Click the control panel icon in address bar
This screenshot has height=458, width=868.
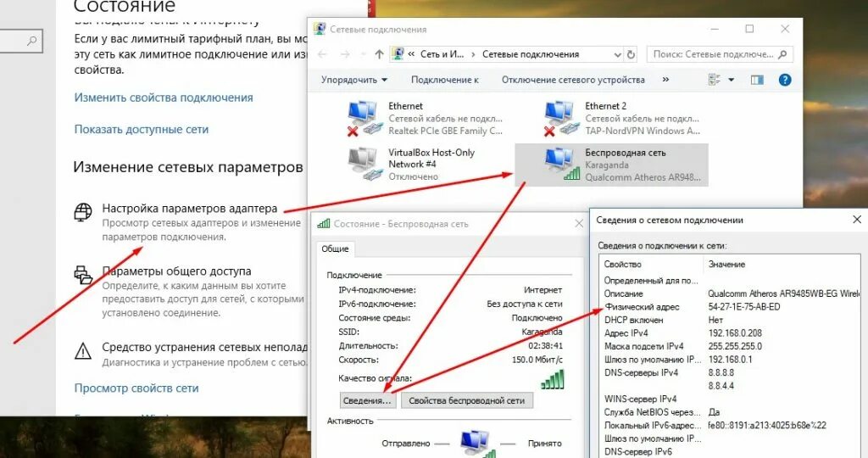pos(398,53)
